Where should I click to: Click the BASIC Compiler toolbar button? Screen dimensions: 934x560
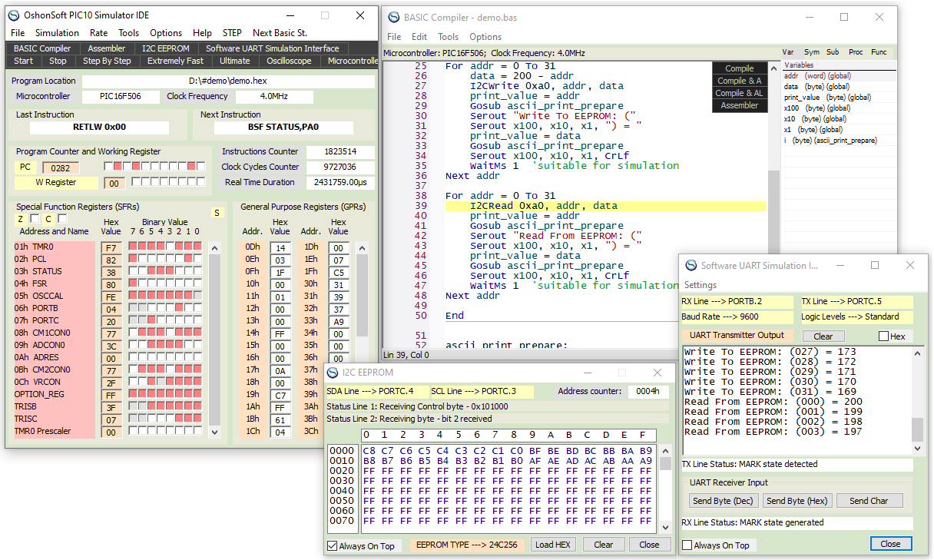tap(42, 48)
